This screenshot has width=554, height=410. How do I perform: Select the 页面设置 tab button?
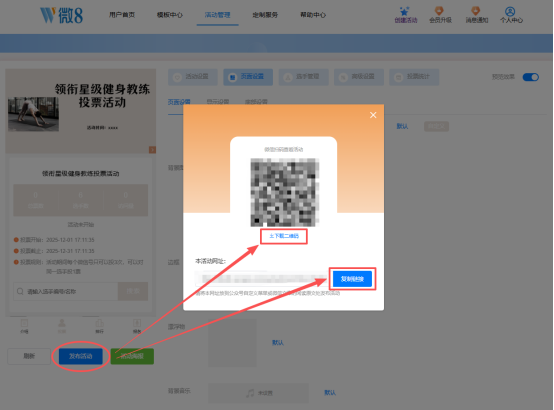[x=248, y=77]
